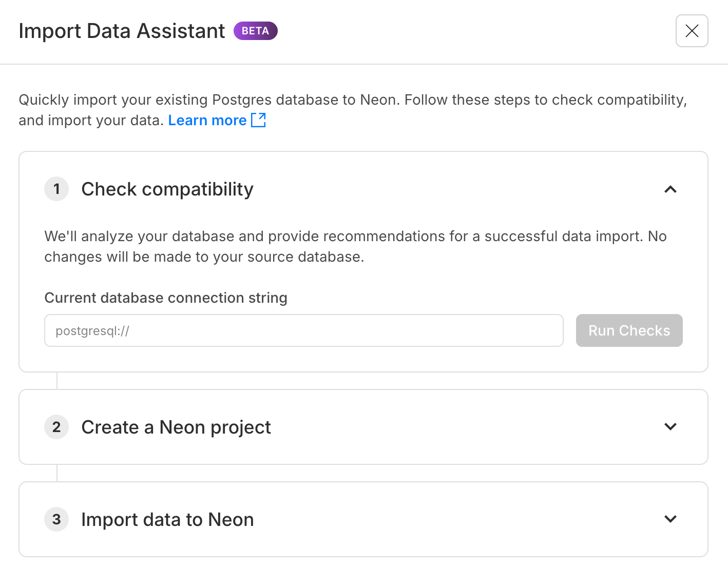The image size is (728, 587).
Task: Click the Import Data Assistant title text
Action: [122, 31]
